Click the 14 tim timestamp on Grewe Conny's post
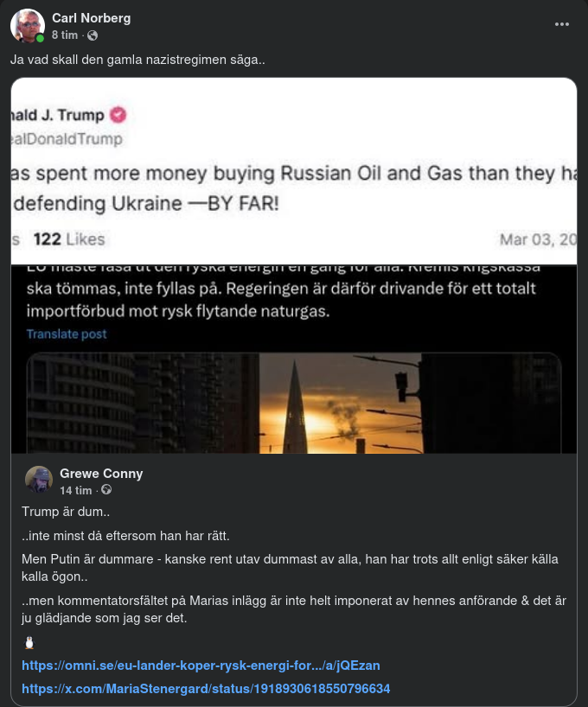This screenshot has width=588, height=707. point(77,492)
